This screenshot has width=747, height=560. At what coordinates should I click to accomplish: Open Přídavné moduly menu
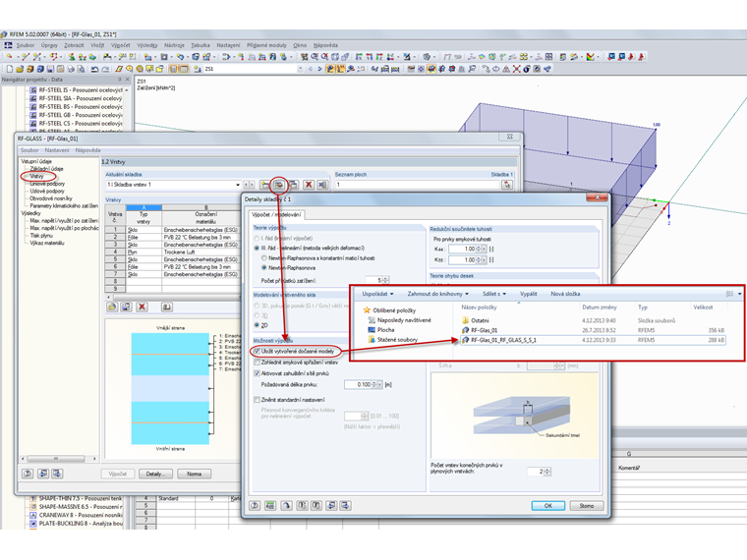[x=266, y=45]
